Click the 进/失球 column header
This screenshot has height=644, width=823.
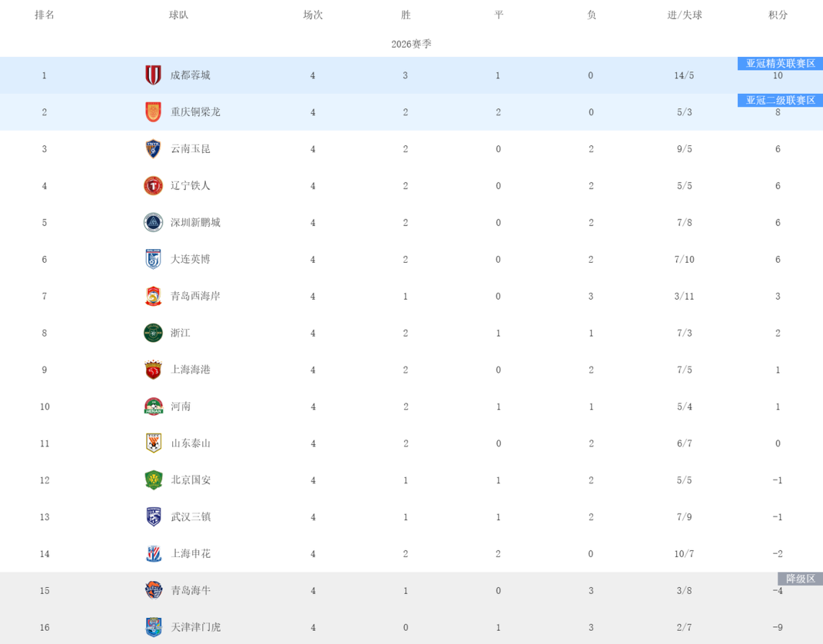tap(684, 14)
